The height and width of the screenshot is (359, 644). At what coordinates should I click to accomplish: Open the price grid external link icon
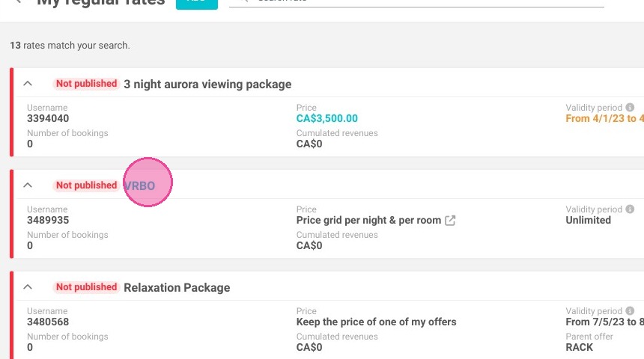(x=450, y=221)
